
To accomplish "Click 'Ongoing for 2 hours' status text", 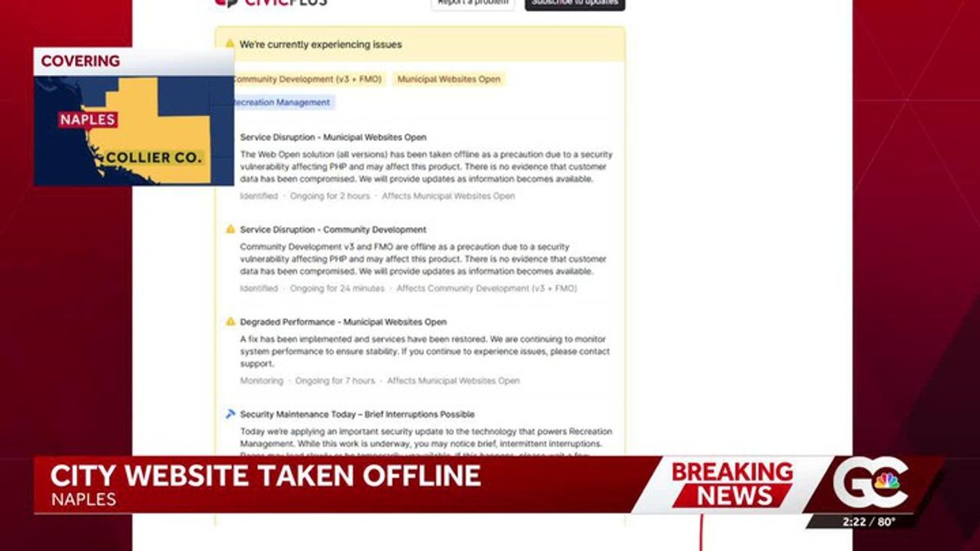I will click(x=330, y=196).
